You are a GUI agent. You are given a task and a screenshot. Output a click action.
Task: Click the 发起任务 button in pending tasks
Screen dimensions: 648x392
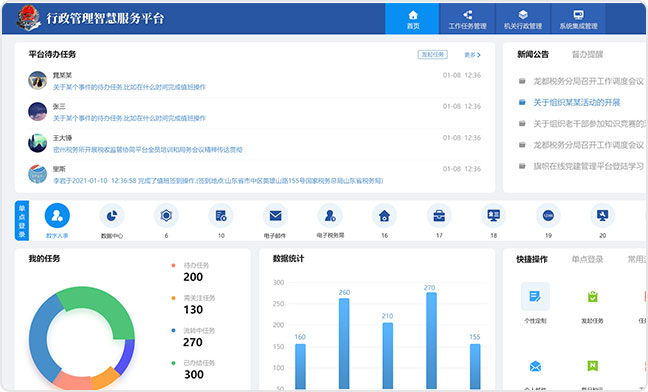432,55
